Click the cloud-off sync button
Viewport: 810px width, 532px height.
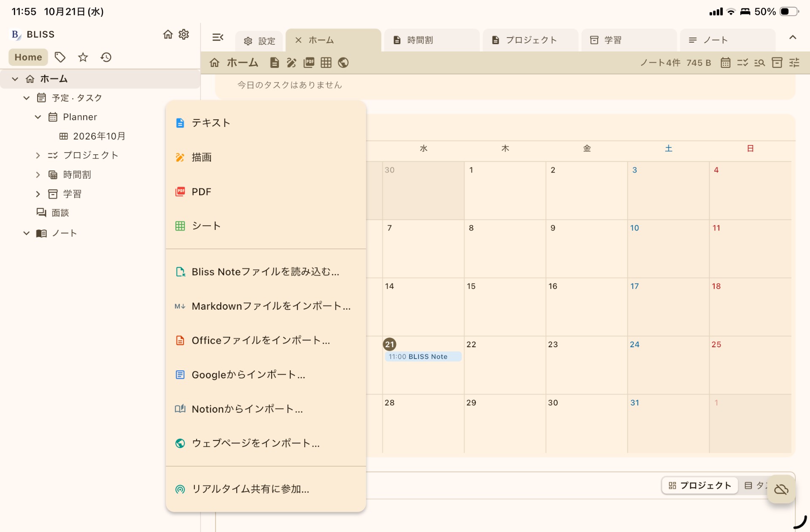pyautogui.click(x=781, y=489)
